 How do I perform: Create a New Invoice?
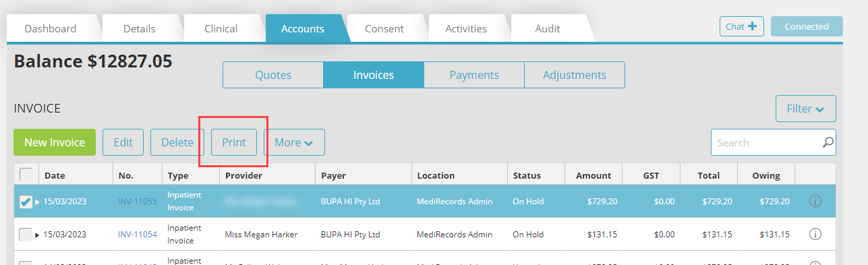click(x=55, y=142)
